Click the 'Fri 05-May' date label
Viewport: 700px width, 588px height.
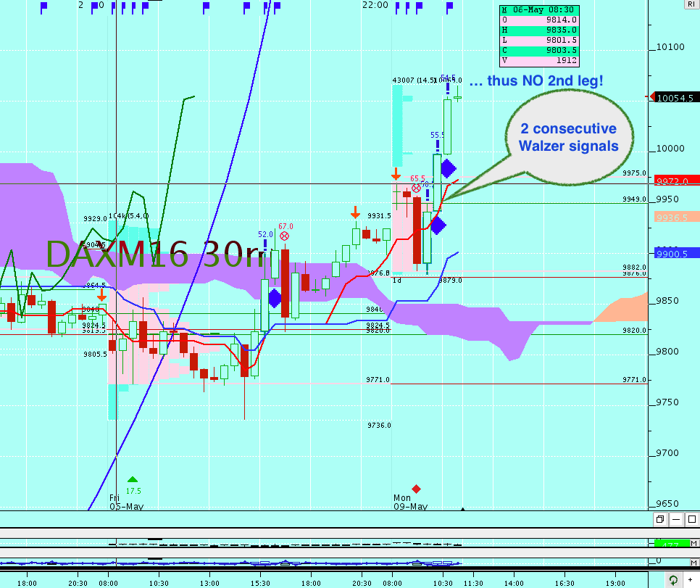[x=126, y=502]
